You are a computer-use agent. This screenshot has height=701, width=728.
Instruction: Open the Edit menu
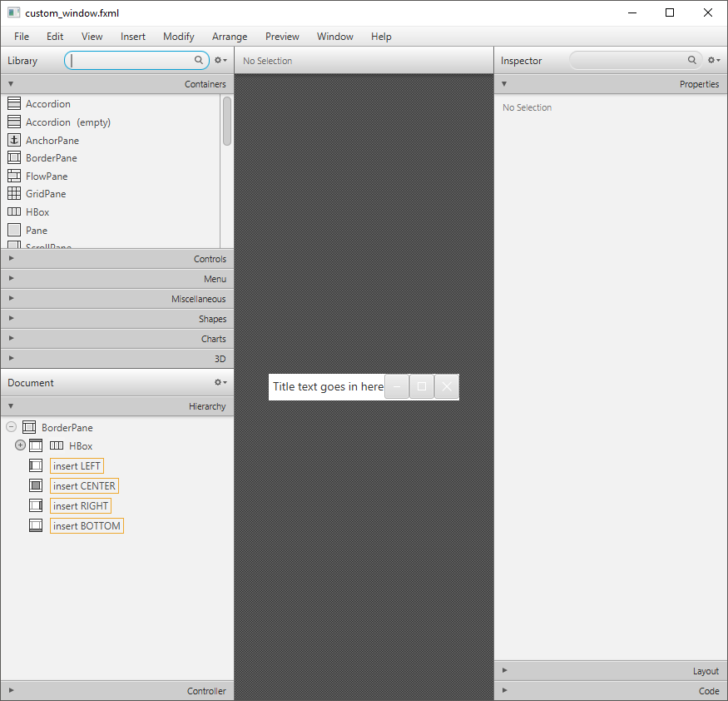click(55, 37)
